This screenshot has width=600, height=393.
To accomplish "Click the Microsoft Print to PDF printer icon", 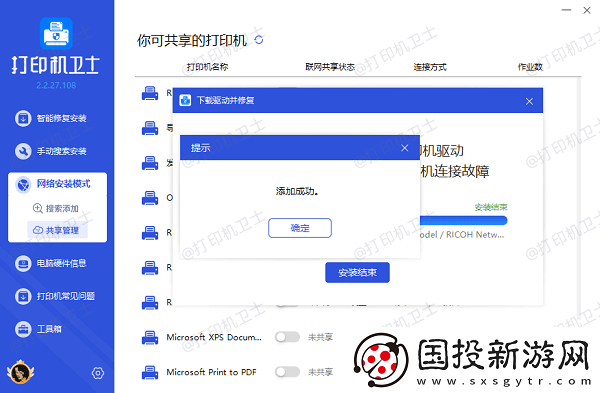I will (150, 372).
